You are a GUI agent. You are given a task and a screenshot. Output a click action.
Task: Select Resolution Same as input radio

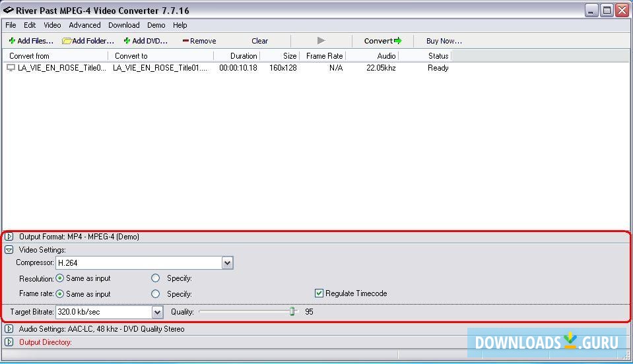click(60, 278)
